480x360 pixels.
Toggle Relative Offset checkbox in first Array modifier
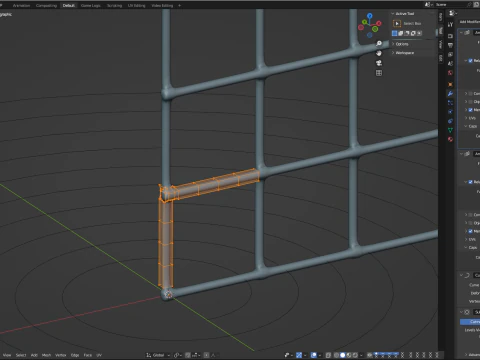(x=470, y=61)
